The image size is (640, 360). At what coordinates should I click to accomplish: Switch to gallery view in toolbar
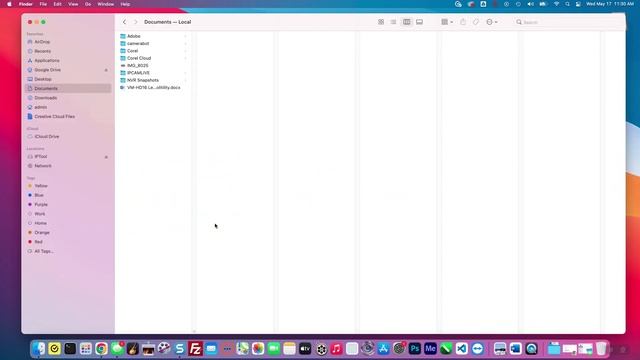(x=419, y=22)
